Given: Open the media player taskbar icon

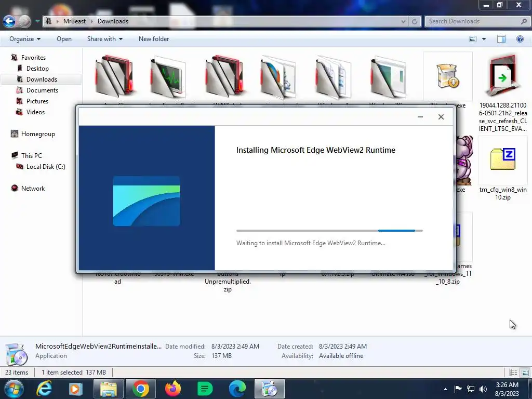Looking at the screenshot, I should (x=75, y=389).
